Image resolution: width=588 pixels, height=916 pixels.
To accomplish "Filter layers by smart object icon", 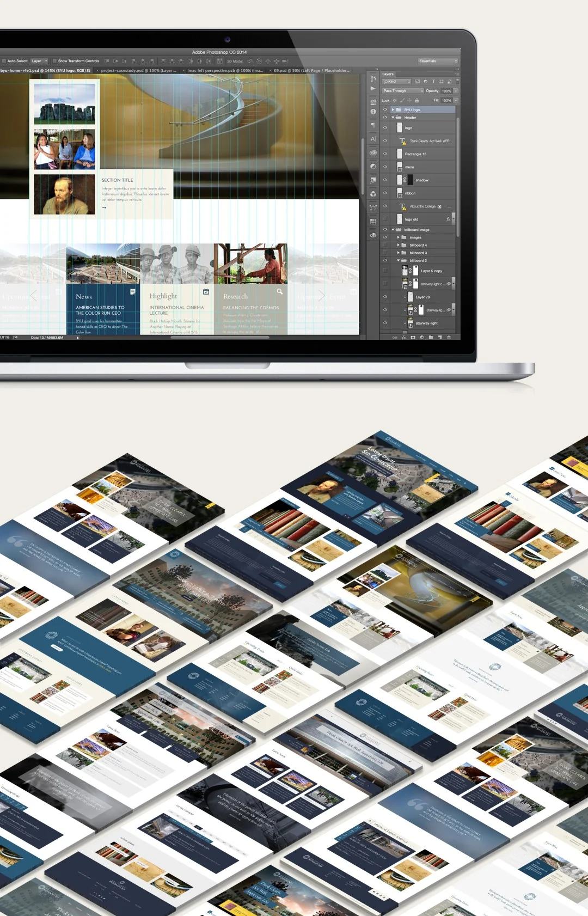I will click(449, 82).
